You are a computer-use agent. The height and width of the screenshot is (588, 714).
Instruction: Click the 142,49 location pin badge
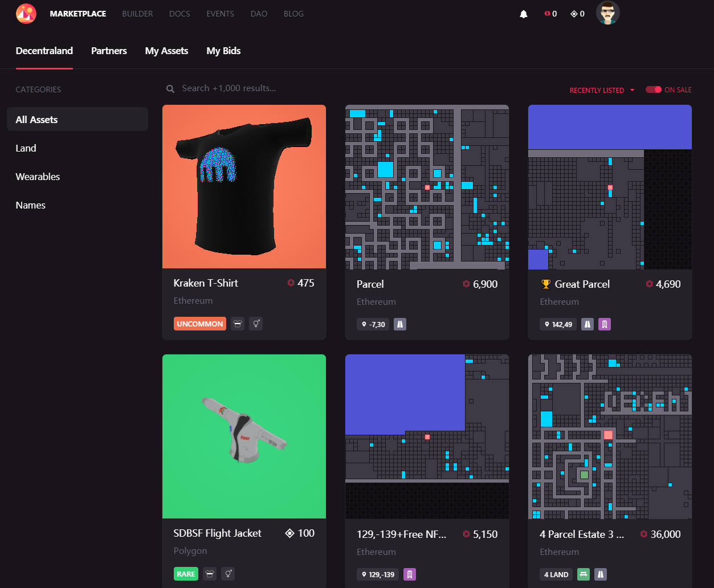pyautogui.click(x=558, y=325)
